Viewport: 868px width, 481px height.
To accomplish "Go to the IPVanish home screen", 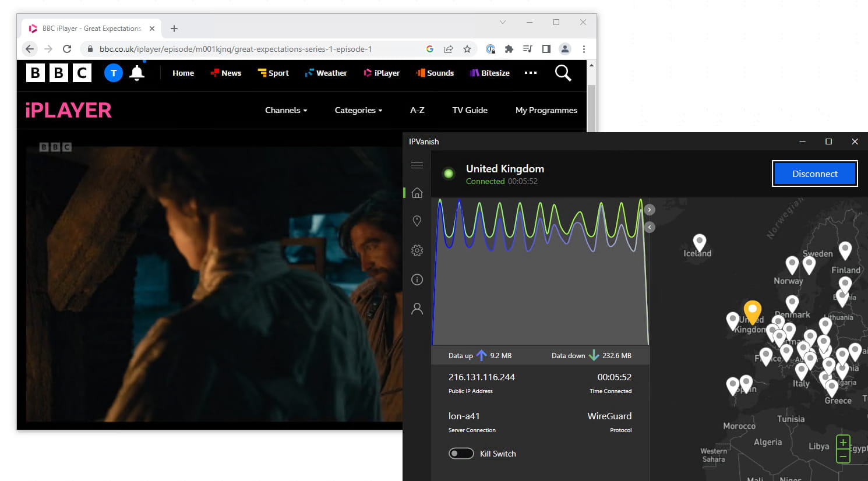I will point(417,192).
